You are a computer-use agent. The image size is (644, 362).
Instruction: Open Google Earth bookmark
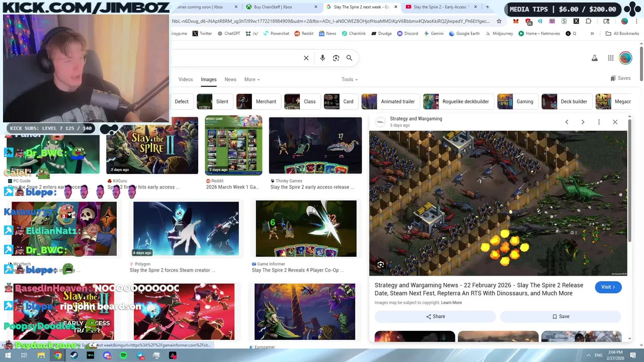[465, 34]
